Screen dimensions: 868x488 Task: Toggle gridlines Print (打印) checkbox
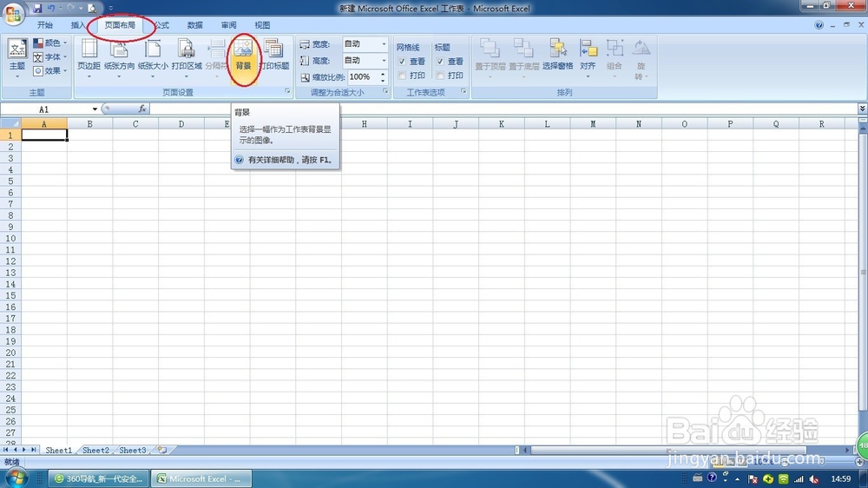402,76
